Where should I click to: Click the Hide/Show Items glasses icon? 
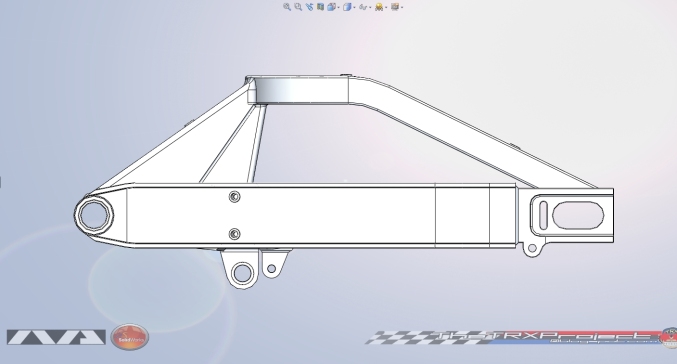point(363,7)
